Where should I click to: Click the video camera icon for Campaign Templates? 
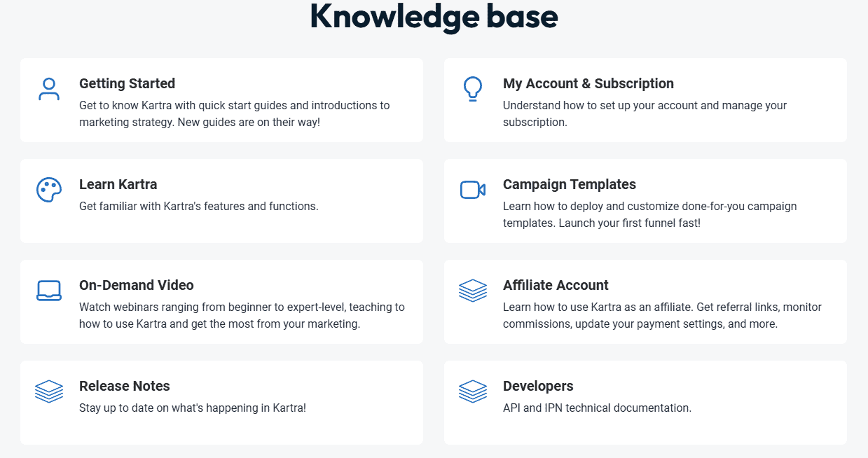(x=473, y=190)
